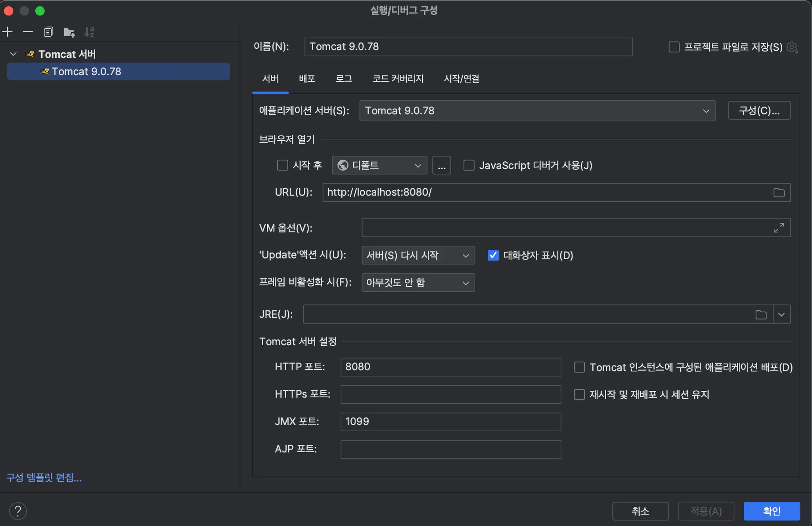Click the new folder icon in toolbar
Screen dimensions: 812x526
69,32
